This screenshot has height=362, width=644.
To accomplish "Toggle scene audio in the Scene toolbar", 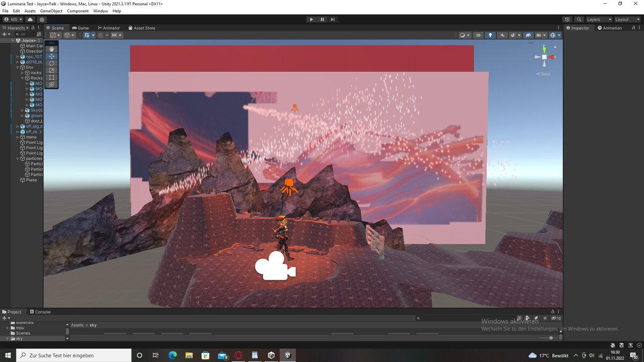I will pos(502,35).
